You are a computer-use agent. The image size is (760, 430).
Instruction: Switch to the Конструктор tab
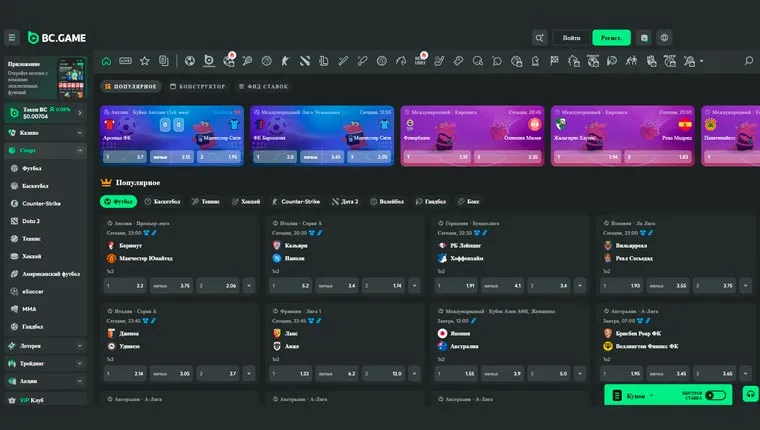(x=198, y=86)
